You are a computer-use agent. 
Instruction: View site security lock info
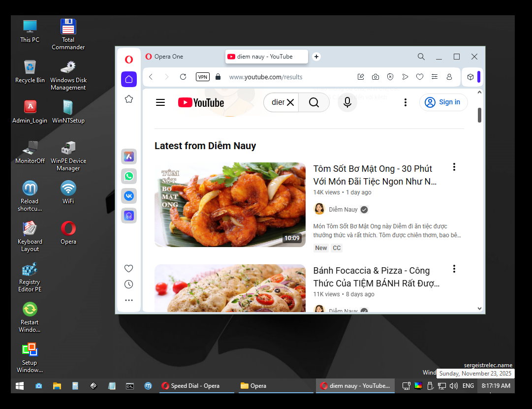click(x=218, y=77)
